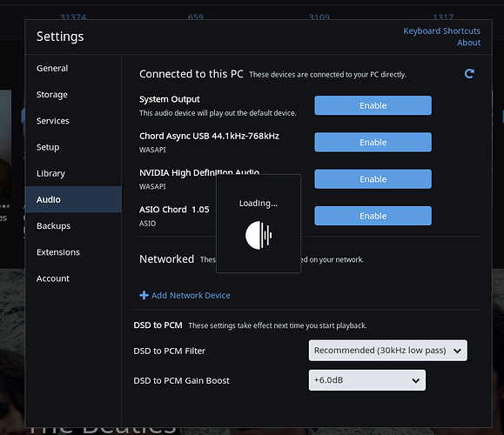Open the Keyboard Shortcuts link
This screenshot has height=435, width=504.
coord(441,30)
